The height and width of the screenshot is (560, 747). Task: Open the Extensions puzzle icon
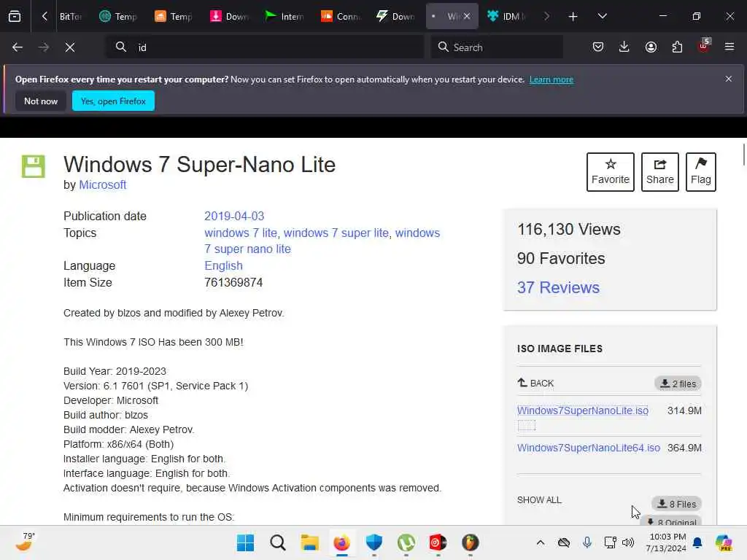click(677, 47)
